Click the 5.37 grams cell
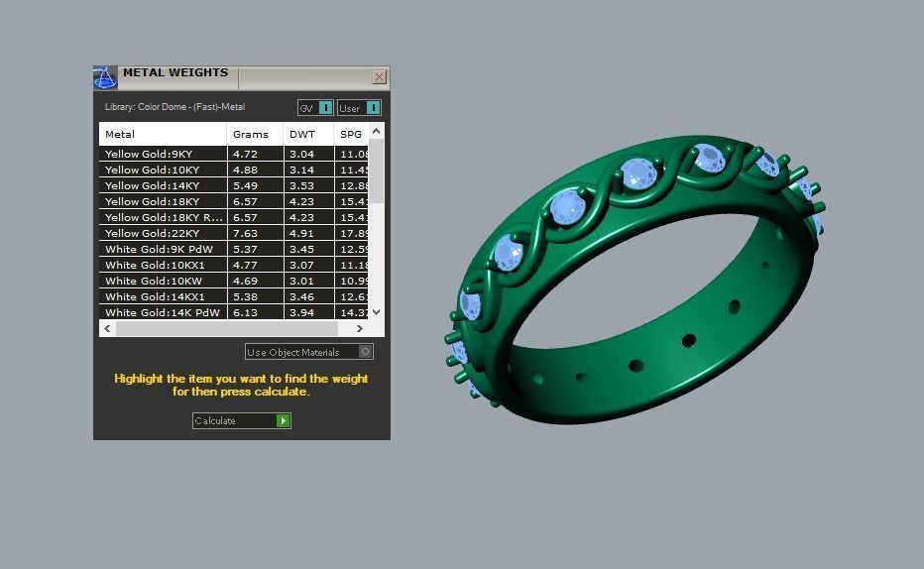924x569 pixels. click(x=255, y=249)
